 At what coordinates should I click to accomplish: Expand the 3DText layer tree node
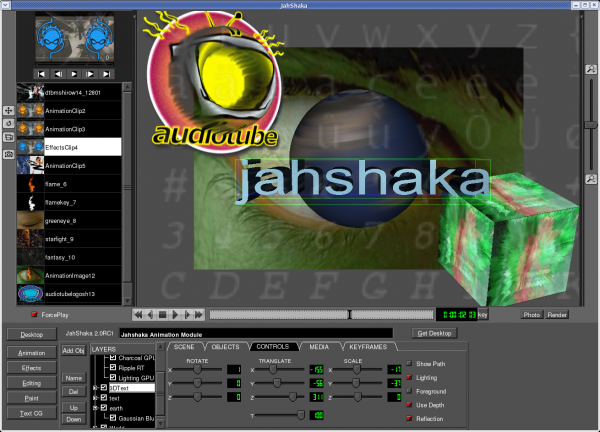click(95, 388)
